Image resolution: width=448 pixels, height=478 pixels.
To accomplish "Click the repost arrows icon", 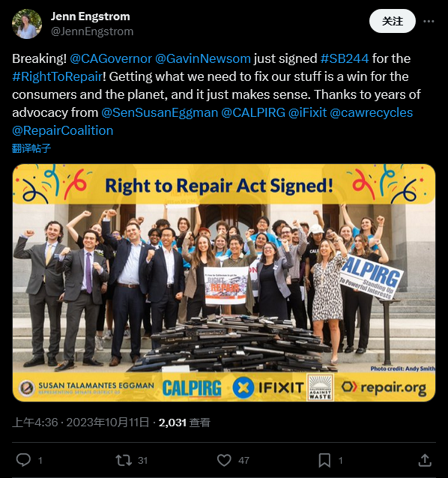I will point(124,460).
